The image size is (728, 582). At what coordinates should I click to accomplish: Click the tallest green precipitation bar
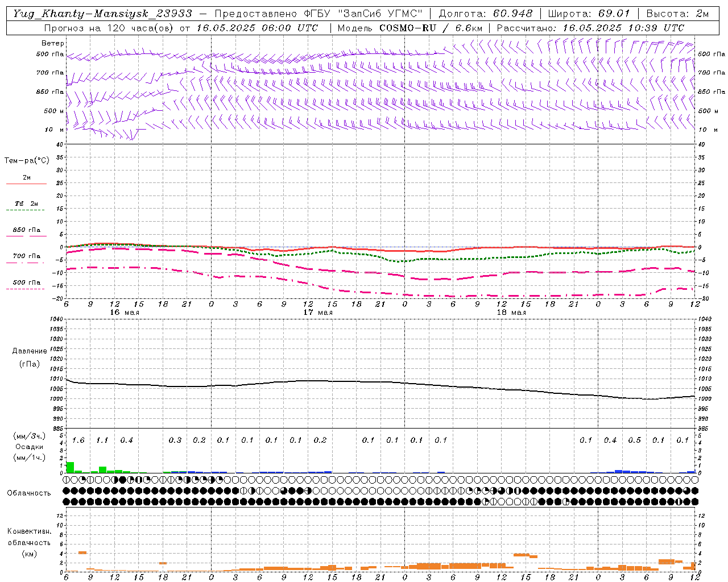coord(70,467)
